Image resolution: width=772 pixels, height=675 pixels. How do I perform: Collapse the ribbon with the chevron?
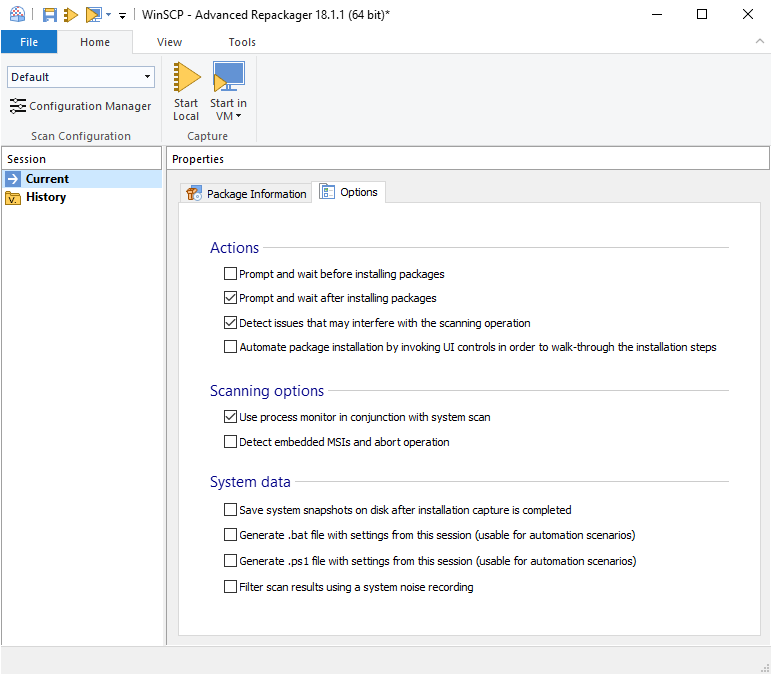click(x=760, y=41)
